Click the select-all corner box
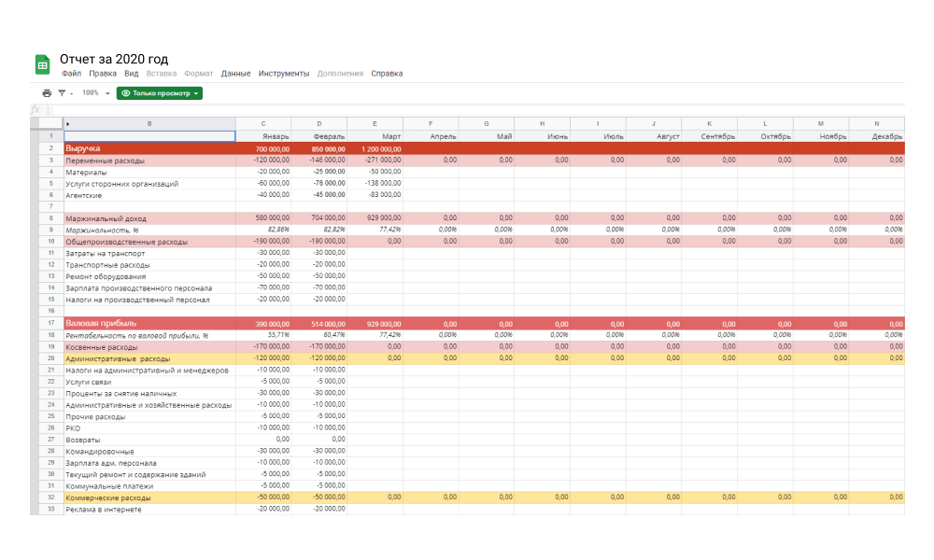This screenshot has height=560, width=934. [x=50, y=124]
